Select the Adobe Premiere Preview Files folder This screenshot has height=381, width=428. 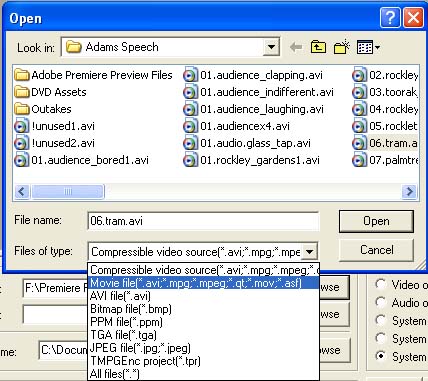coord(94,75)
